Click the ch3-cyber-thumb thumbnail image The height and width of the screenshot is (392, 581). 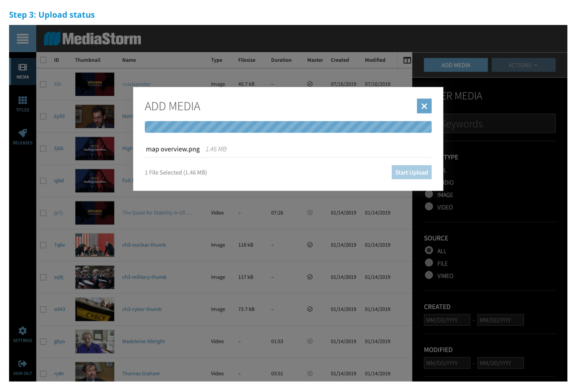click(x=94, y=309)
